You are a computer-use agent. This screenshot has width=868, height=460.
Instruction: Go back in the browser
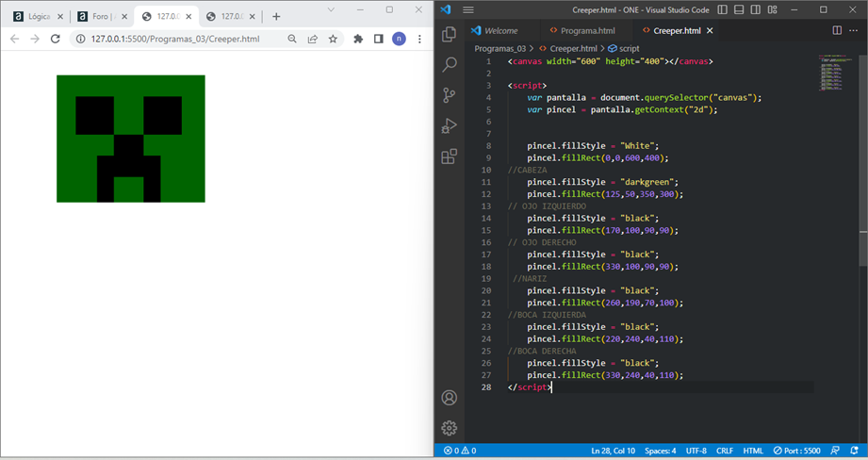(x=14, y=39)
